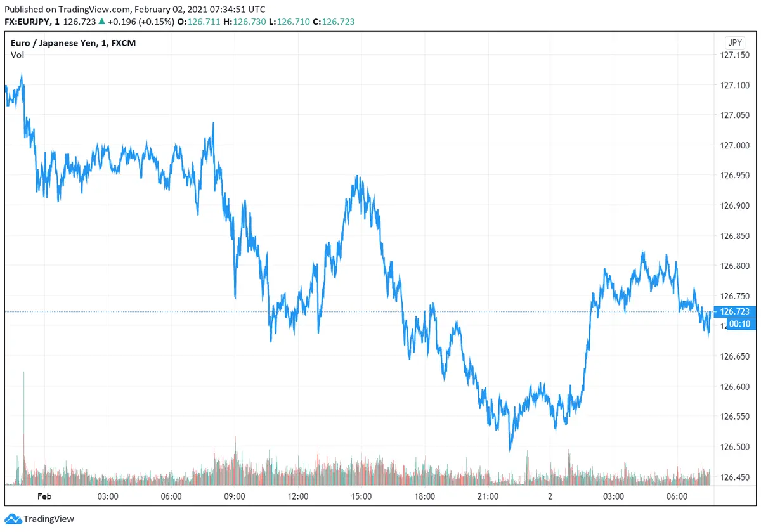Select the Vol indicator label

[x=18, y=55]
